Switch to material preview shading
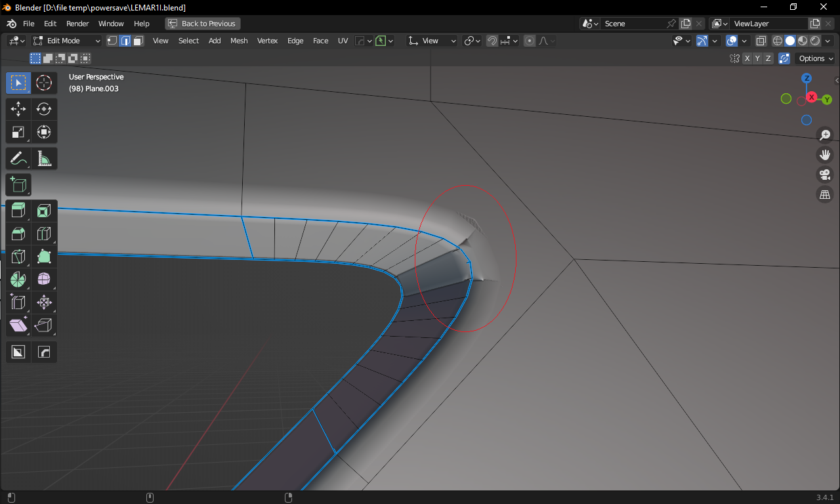The height and width of the screenshot is (504, 840). coord(803,41)
